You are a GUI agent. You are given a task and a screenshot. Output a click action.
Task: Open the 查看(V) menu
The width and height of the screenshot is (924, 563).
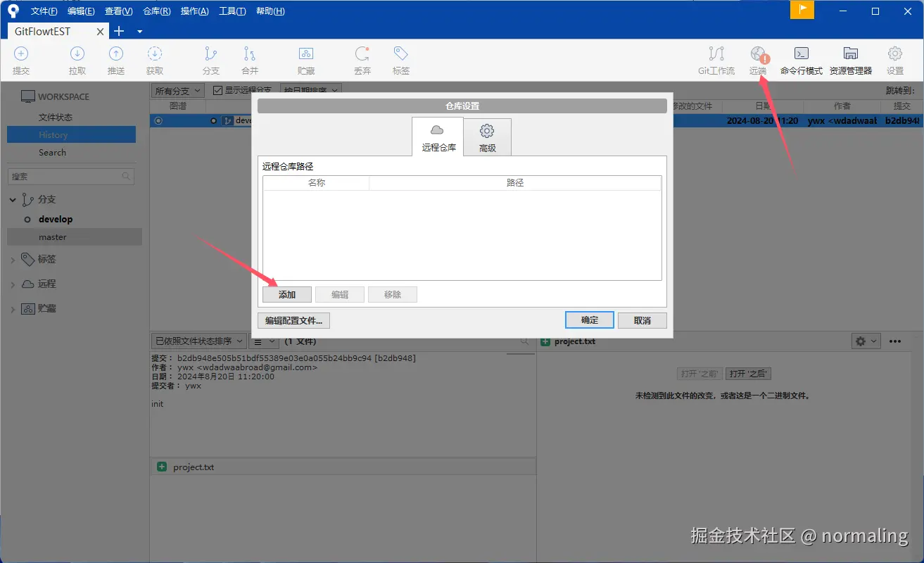(x=118, y=11)
